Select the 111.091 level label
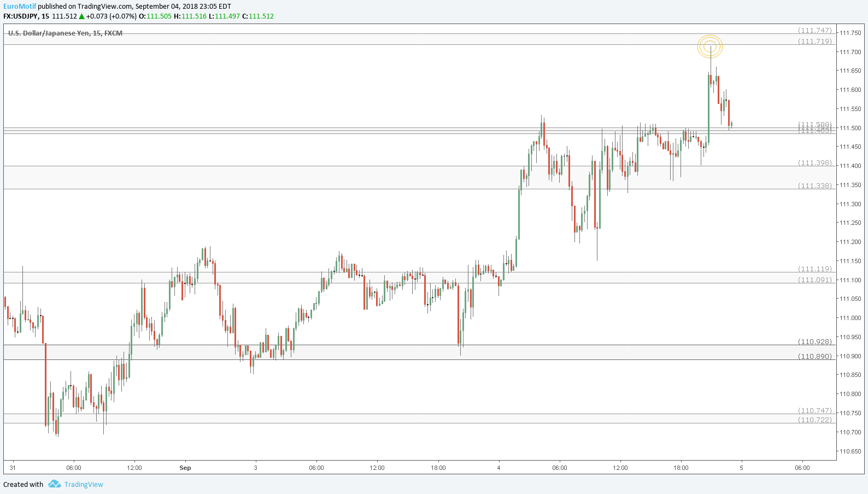The height and width of the screenshot is (494, 868). click(814, 280)
